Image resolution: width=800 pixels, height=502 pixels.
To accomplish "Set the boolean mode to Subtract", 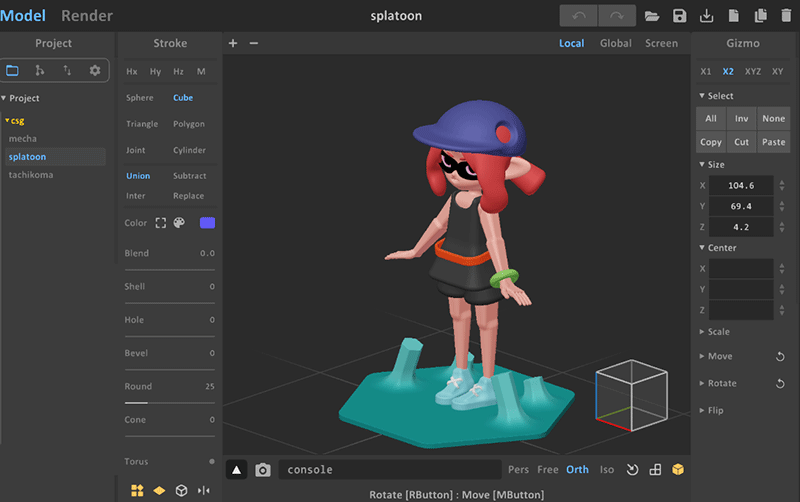I will [x=189, y=175].
